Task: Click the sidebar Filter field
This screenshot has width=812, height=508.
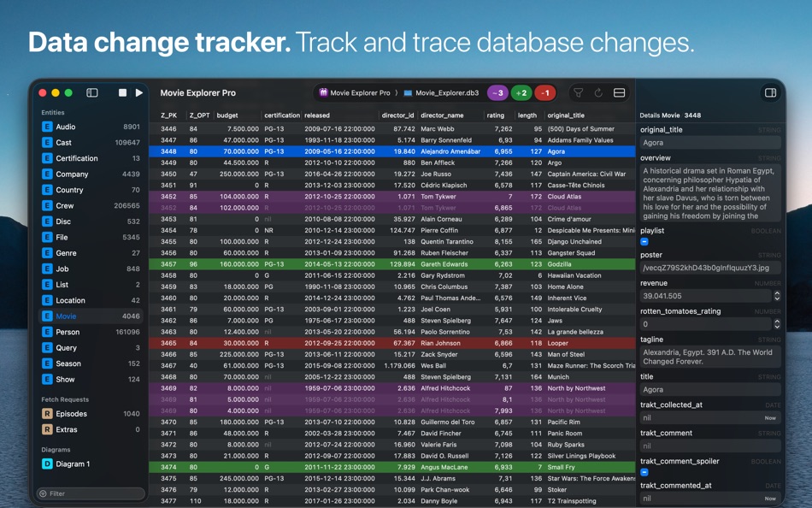Action: click(91, 493)
